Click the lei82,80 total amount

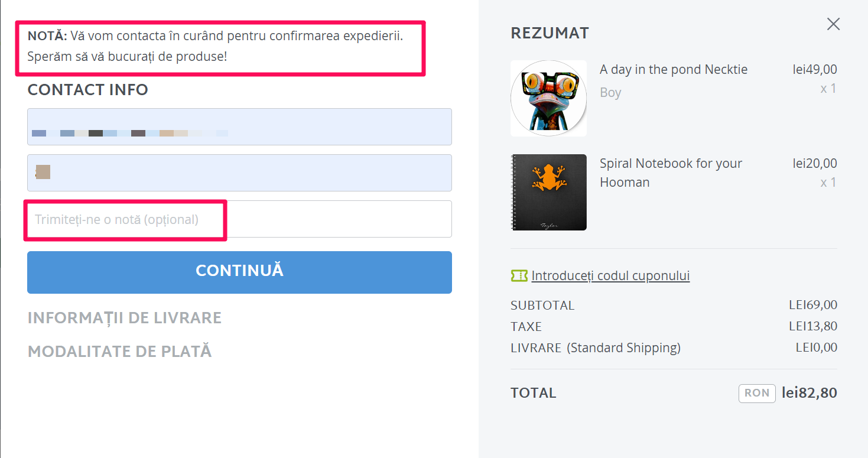pos(809,393)
